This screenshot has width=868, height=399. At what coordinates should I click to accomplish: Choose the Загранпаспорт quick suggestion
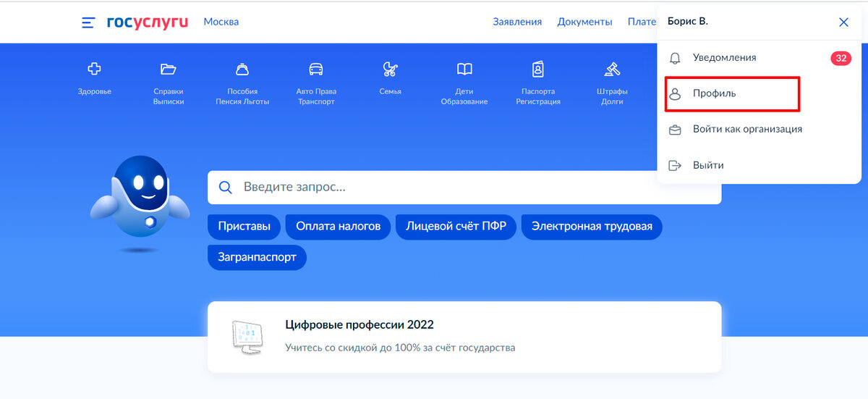pyautogui.click(x=257, y=258)
